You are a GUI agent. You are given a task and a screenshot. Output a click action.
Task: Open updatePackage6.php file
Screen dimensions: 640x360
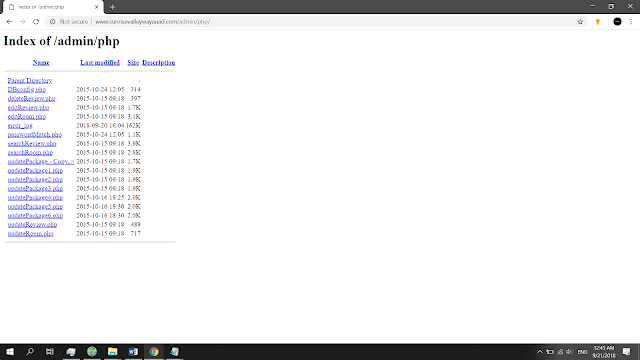click(35, 215)
